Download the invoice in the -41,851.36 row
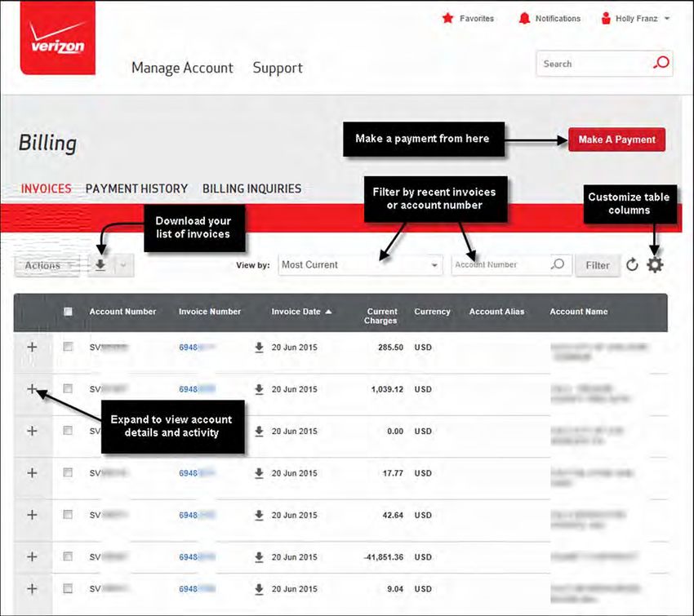The width and height of the screenshot is (694, 616). pyautogui.click(x=260, y=557)
